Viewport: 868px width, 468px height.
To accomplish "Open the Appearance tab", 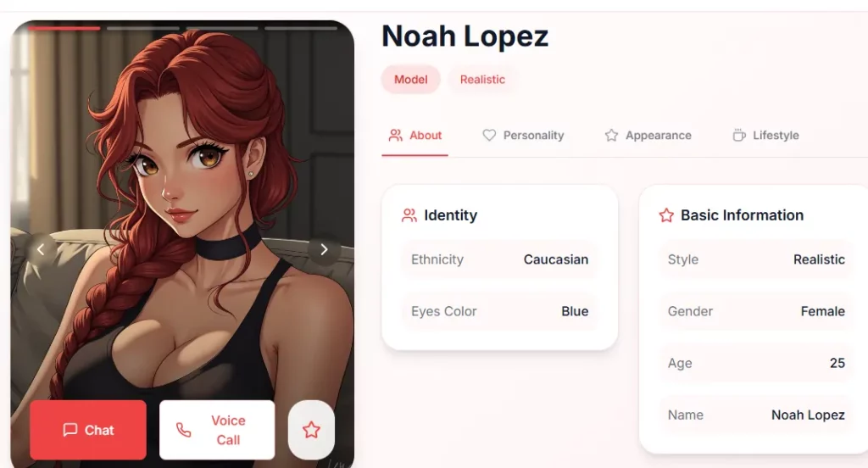I will pos(648,135).
